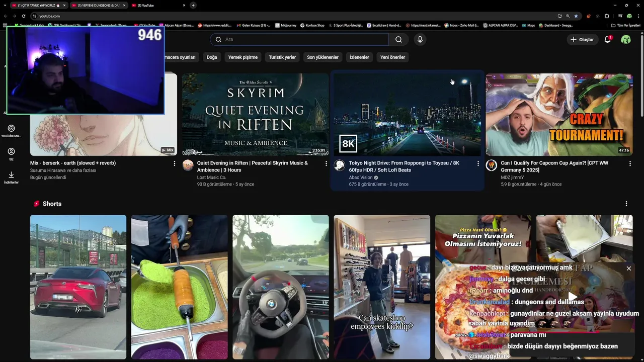644x362 pixels.
Task: Open a new browser tab
Action: click(x=193, y=5)
